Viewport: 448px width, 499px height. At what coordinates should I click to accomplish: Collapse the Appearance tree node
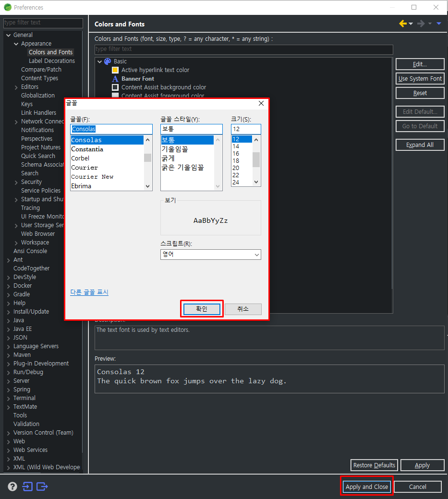tap(16, 44)
